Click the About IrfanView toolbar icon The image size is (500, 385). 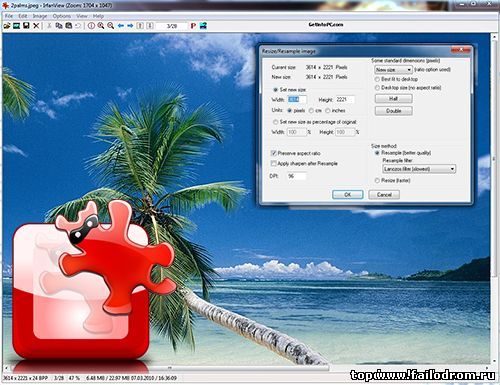[203, 26]
